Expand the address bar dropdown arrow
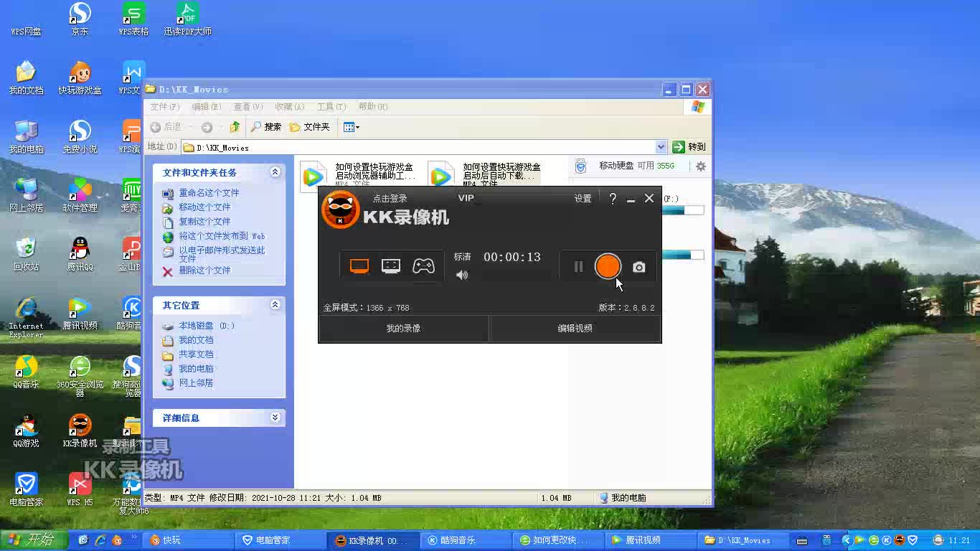Image resolution: width=980 pixels, height=551 pixels. (661, 147)
